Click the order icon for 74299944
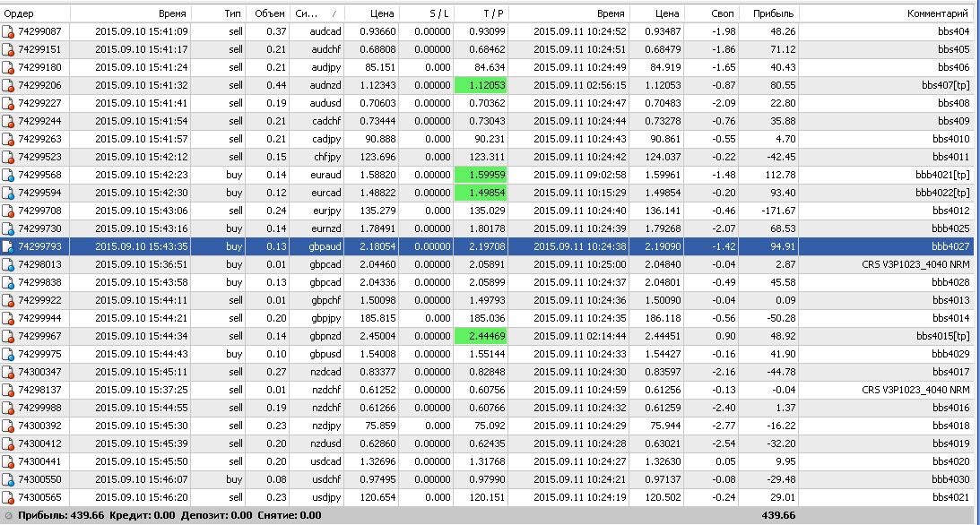The height and width of the screenshot is (525, 980). click(x=8, y=318)
